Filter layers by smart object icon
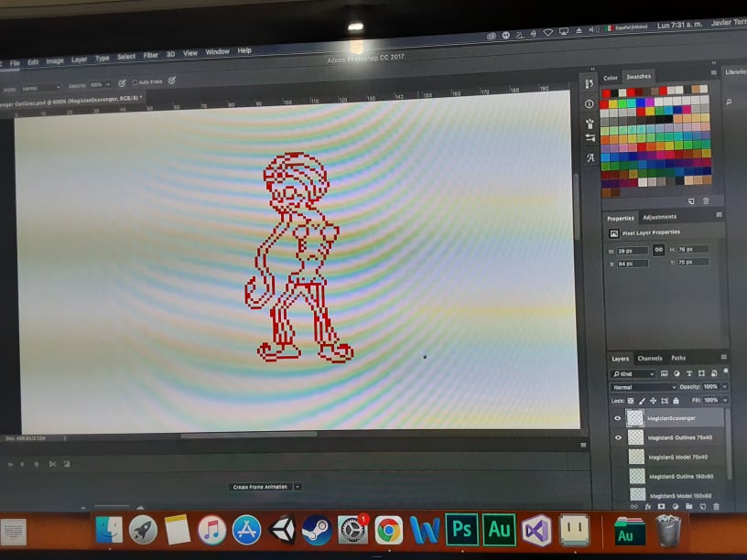This screenshot has height=560, width=747. click(714, 373)
